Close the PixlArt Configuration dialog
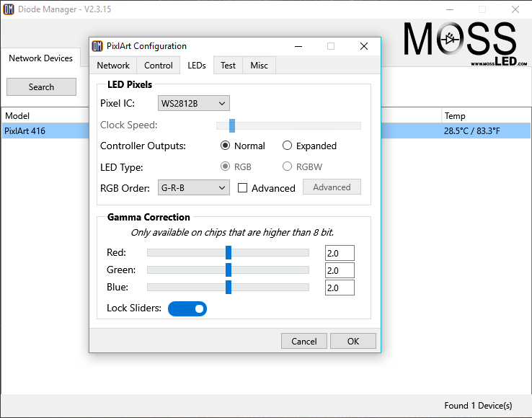Viewport: 532px width, 418px height. click(x=364, y=46)
